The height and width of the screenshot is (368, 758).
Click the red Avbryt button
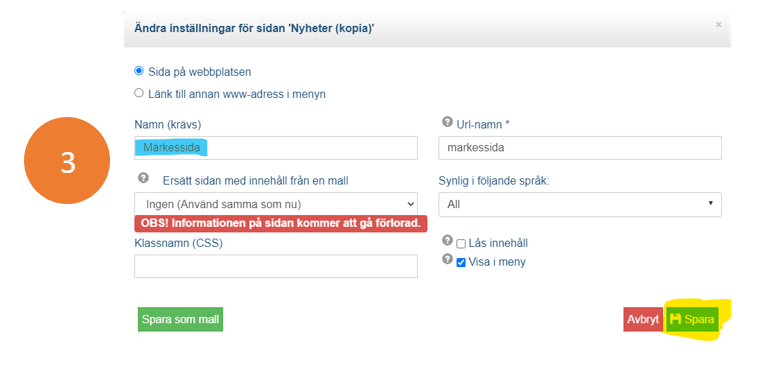tap(643, 319)
